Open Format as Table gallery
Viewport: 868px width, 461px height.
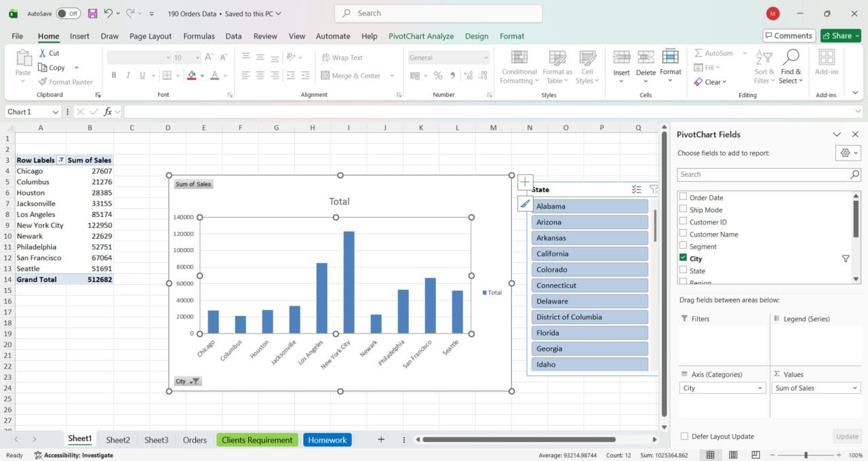tap(557, 68)
